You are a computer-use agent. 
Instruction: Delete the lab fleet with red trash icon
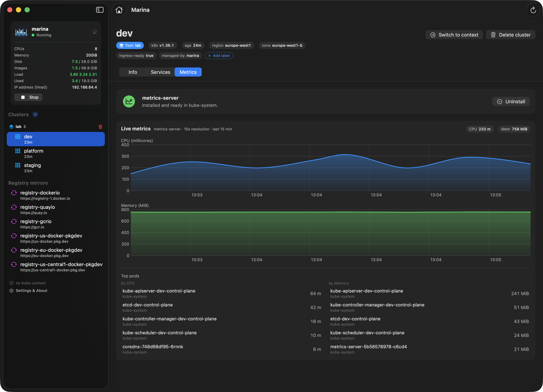tap(100, 127)
